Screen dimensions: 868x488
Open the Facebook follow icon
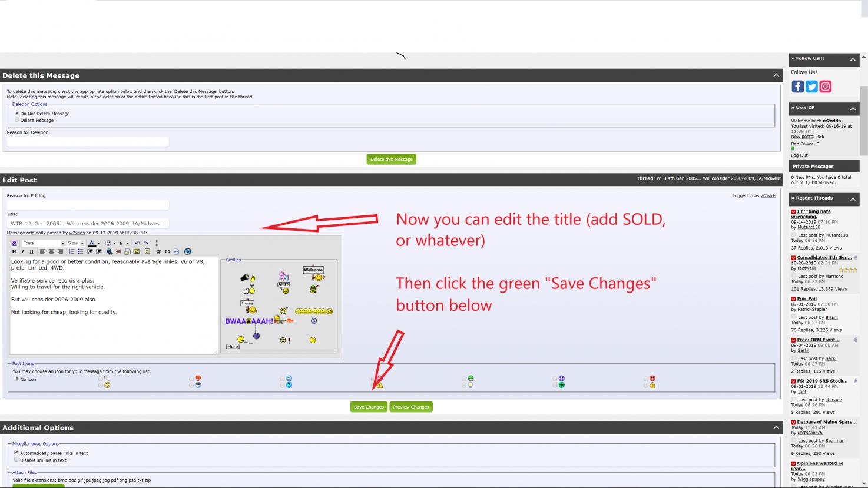tap(797, 87)
